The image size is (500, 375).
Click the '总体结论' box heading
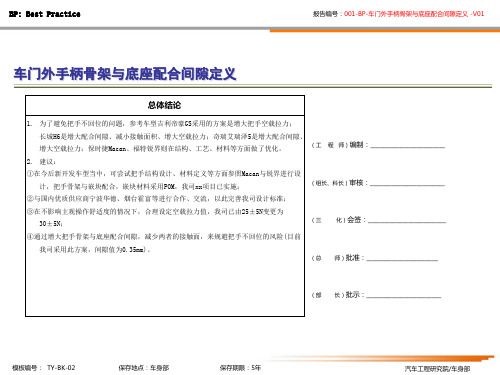(165, 105)
